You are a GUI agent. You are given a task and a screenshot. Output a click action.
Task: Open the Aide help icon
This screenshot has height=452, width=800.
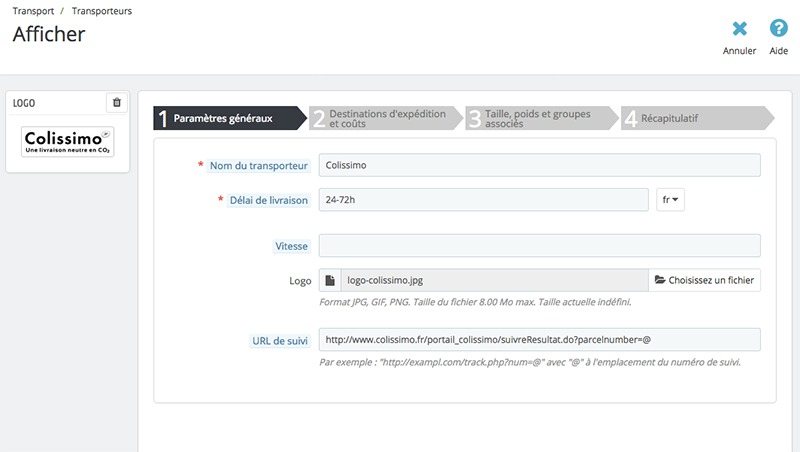[x=778, y=30]
